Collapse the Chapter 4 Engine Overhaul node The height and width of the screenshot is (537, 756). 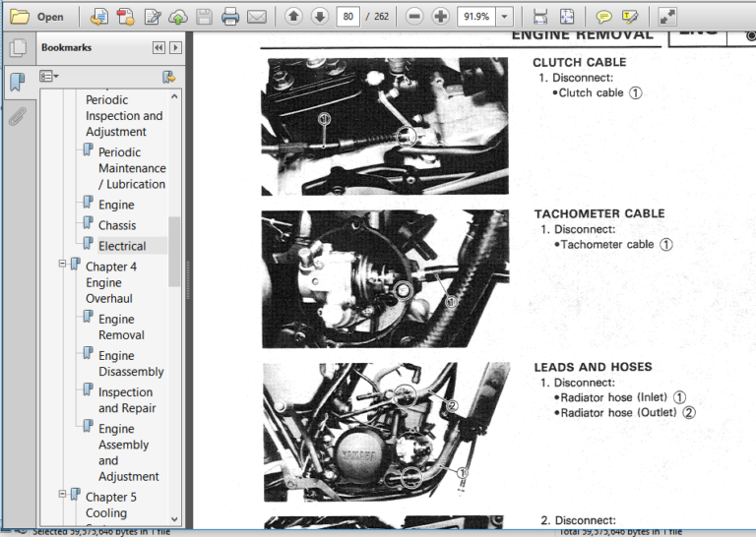coord(62,264)
